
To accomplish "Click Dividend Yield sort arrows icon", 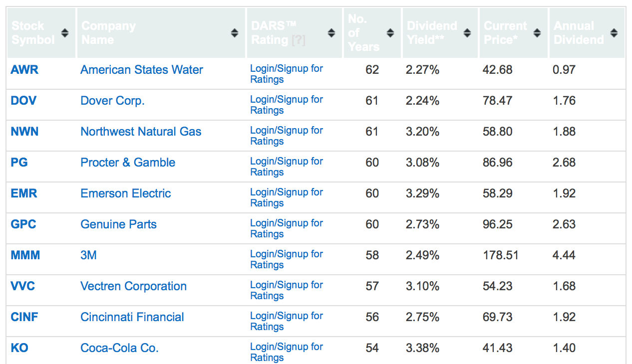I will click(467, 33).
